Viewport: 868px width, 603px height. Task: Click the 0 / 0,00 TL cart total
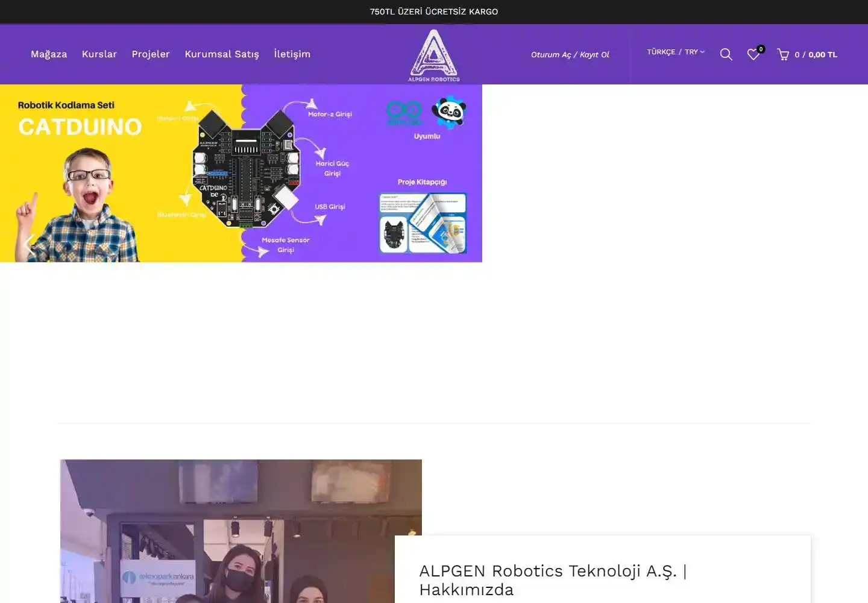pos(816,55)
